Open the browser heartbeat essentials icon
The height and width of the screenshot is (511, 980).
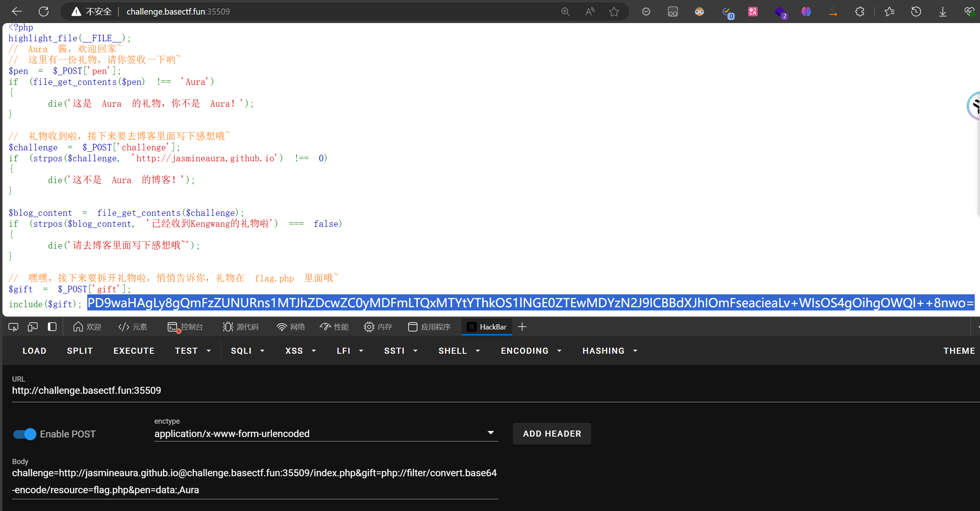(x=969, y=12)
